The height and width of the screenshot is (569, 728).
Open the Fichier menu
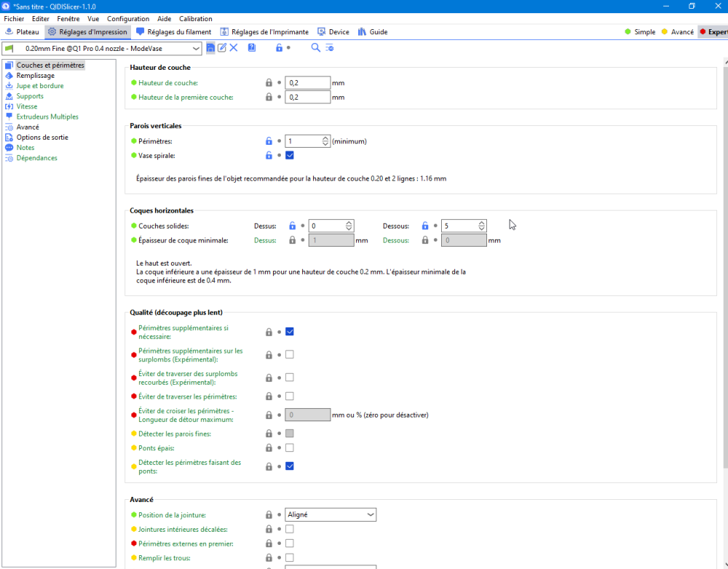pos(14,19)
